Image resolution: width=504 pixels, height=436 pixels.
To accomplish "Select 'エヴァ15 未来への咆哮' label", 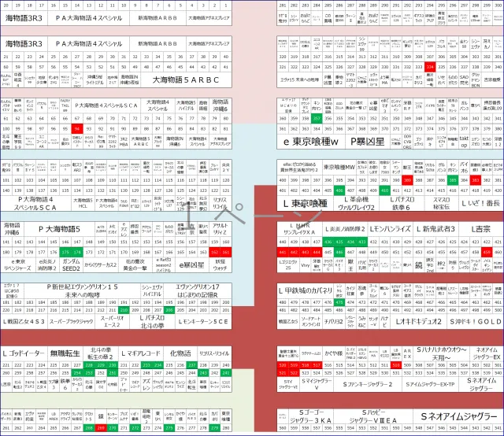I will tap(299, 79).
